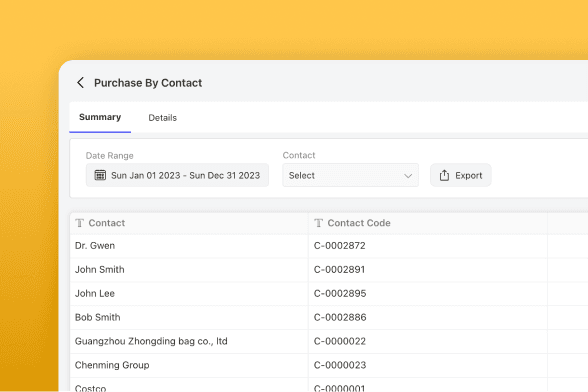The height and width of the screenshot is (392, 588).
Task: Click the text-type icon beside Contact header
Action: pos(80,223)
